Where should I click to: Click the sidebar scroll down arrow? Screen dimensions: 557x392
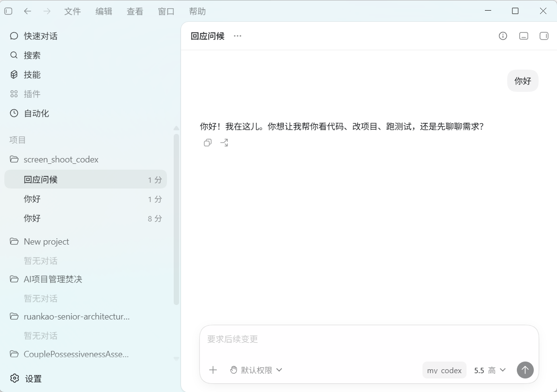[x=176, y=359]
